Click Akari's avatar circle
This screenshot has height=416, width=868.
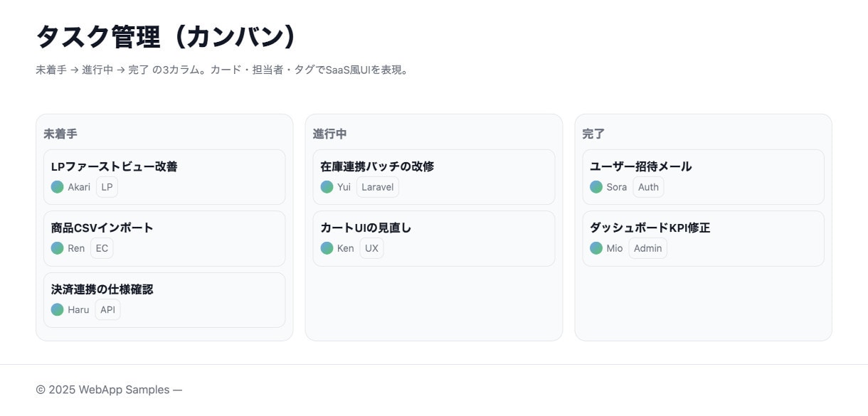(x=58, y=187)
